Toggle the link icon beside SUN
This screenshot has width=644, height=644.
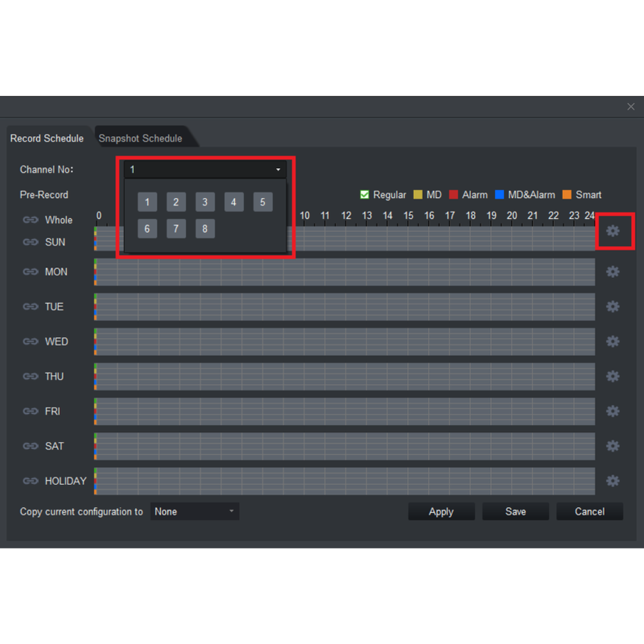[x=30, y=242]
